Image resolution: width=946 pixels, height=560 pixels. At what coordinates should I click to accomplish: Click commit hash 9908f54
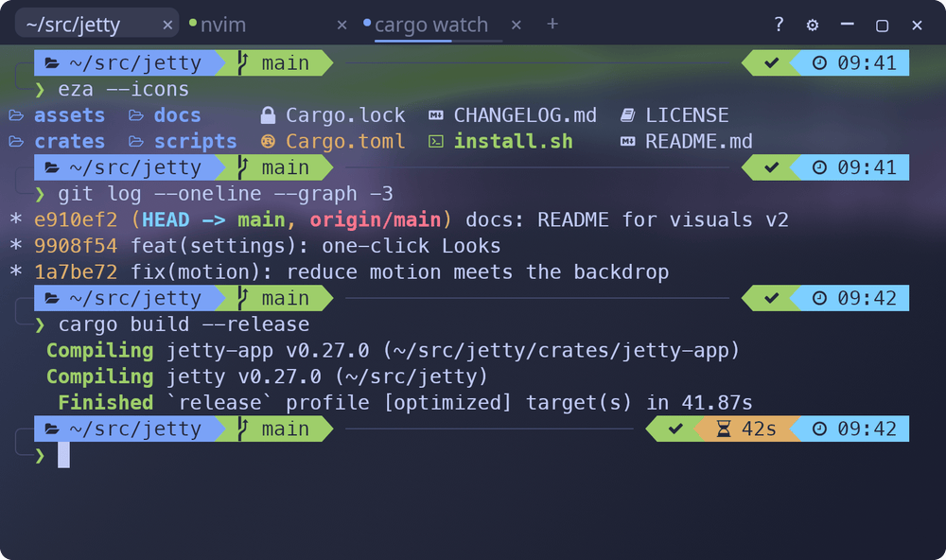[x=76, y=246]
